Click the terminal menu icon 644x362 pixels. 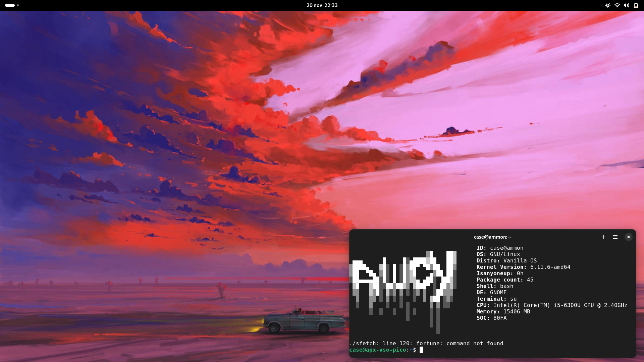click(x=615, y=237)
